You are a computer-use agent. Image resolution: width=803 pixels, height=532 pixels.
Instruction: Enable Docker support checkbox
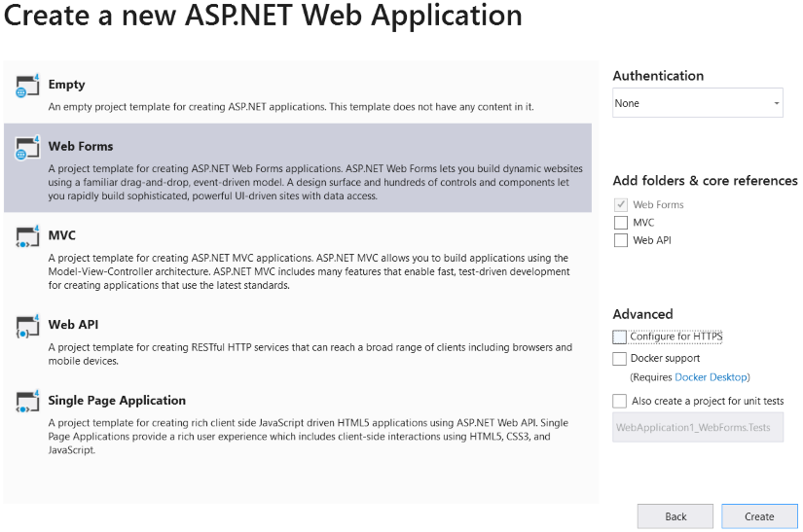pos(620,359)
